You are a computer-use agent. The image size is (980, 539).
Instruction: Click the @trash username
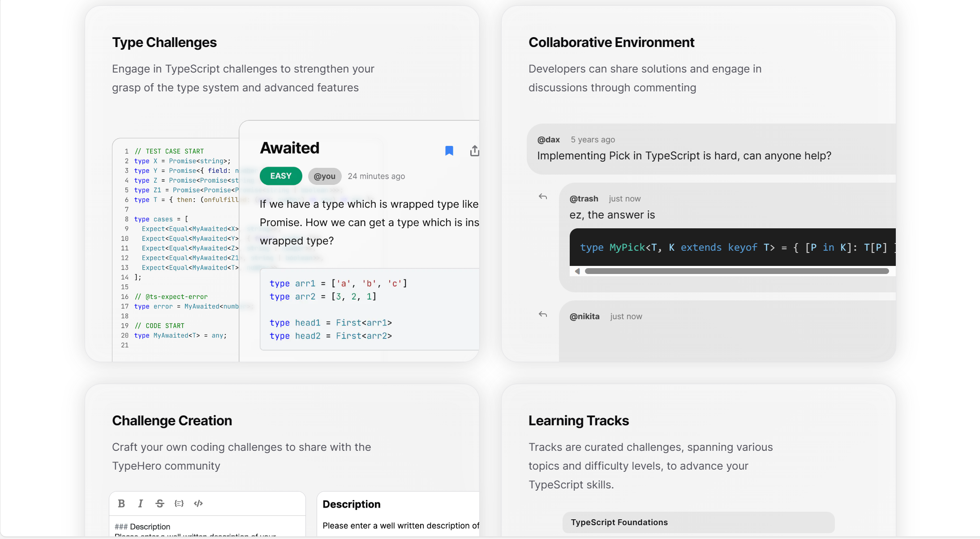tap(584, 199)
